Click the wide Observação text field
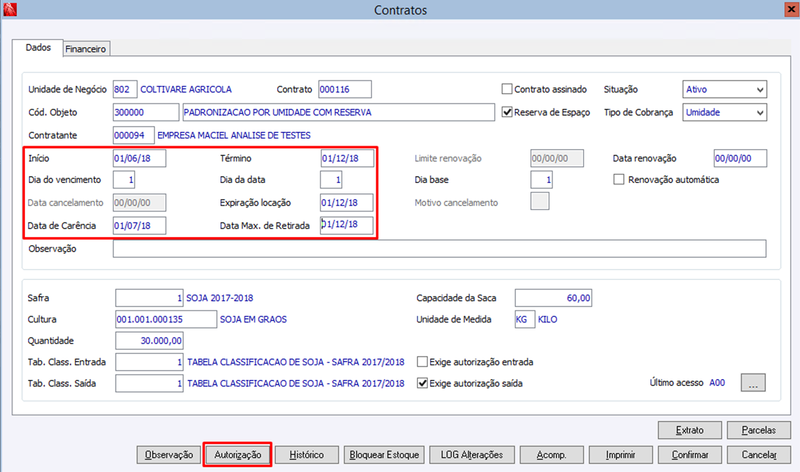Image resolution: width=800 pixels, height=472 pixels. (439, 249)
